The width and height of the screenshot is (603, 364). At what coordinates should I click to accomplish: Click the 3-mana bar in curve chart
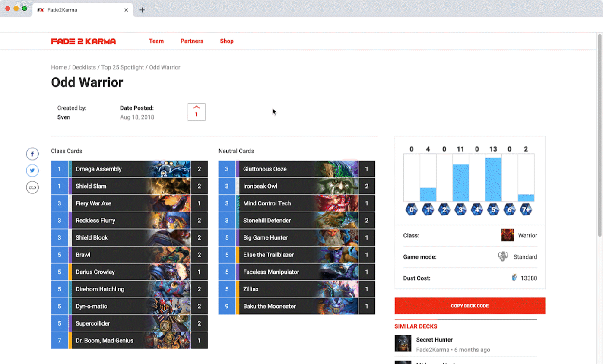click(x=461, y=183)
